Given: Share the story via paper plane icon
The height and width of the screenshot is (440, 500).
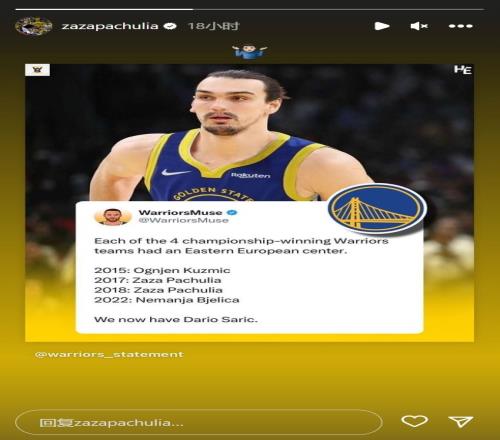Looking at the screenshot, I should 461,421.
